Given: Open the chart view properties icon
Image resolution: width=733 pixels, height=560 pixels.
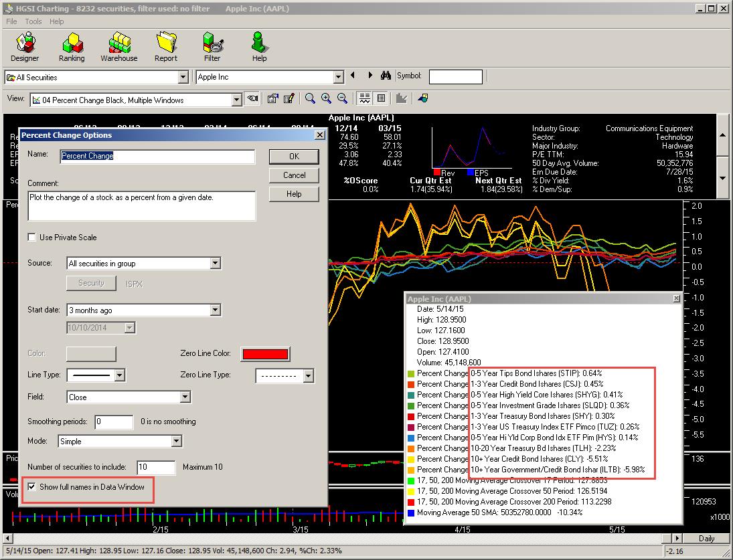Looking at the screenshot, I should tap(273, 98).
